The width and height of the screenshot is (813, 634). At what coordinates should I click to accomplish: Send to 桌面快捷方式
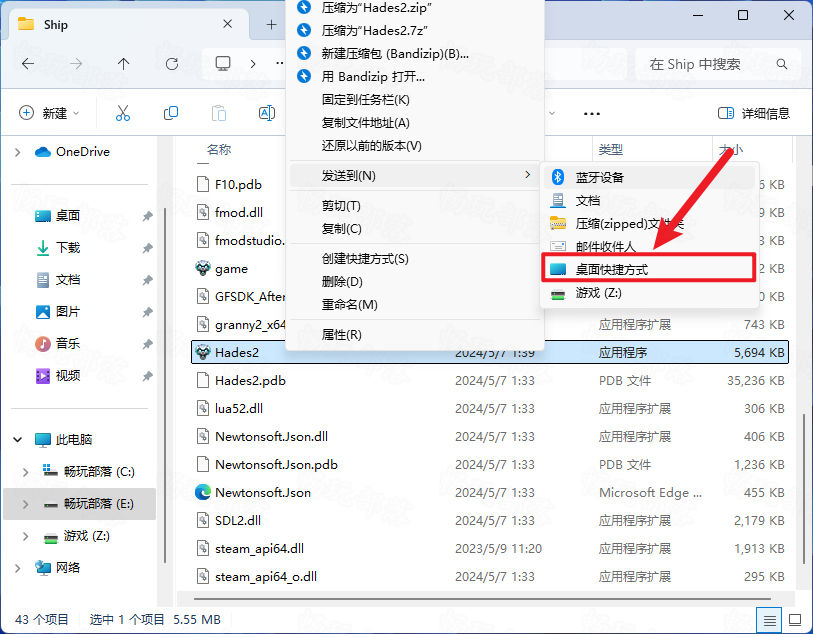pos(649,270)
